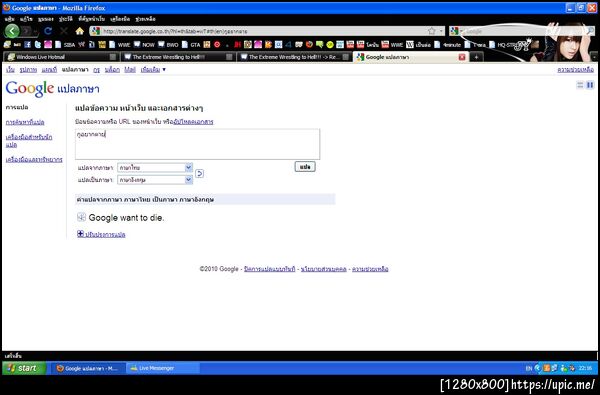This screenshot has width=600, height=395.
Task: Open the third menu bar item (View)
Action: pos(46,19)
